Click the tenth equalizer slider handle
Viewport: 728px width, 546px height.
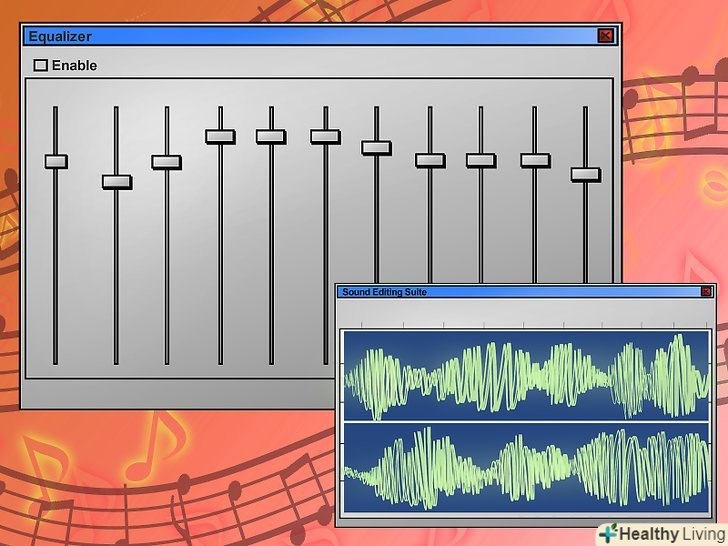pos(535,161)
